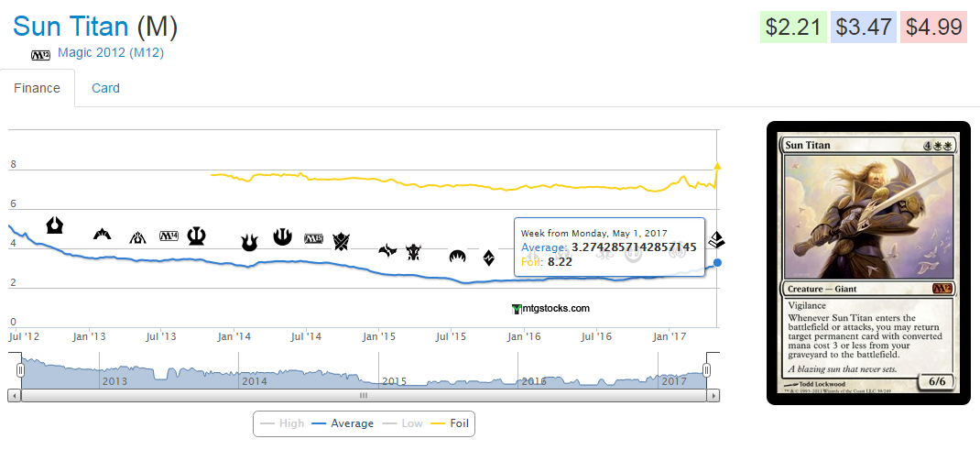This screenshot has height=450, width=980.
Task: Click the green mtgstocks logo icon on chart
Action: click(517, 308)
